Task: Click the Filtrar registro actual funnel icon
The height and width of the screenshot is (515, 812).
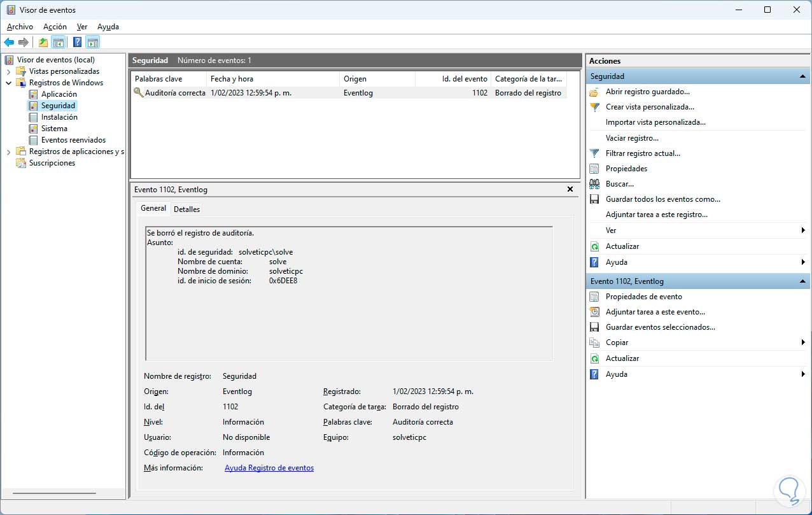Action: coord(594,153)
